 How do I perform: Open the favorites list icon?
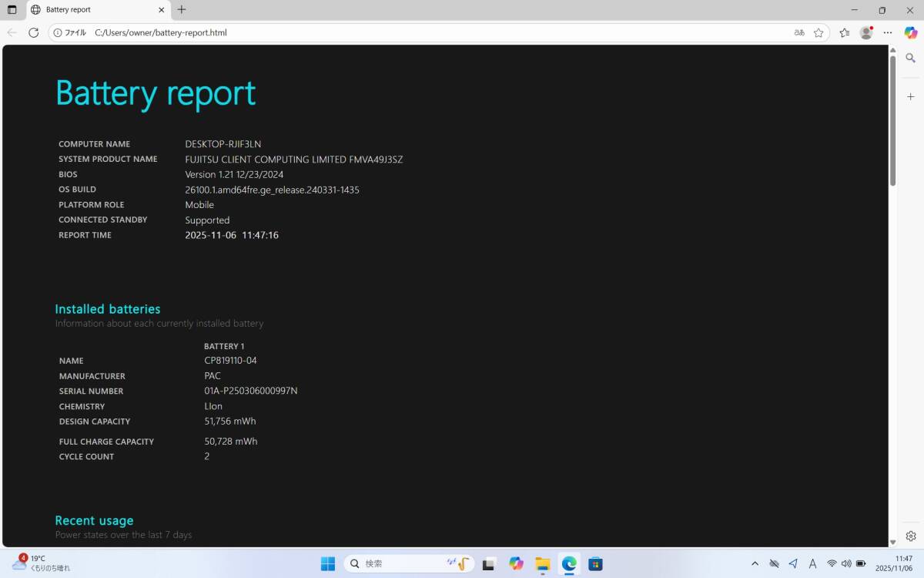pyautogui.click(x=845, y=32)
